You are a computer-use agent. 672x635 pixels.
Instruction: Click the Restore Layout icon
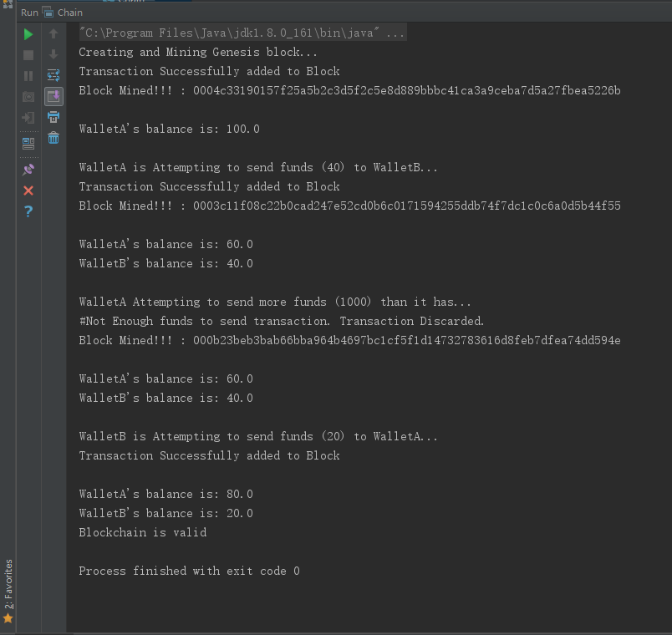28,143
